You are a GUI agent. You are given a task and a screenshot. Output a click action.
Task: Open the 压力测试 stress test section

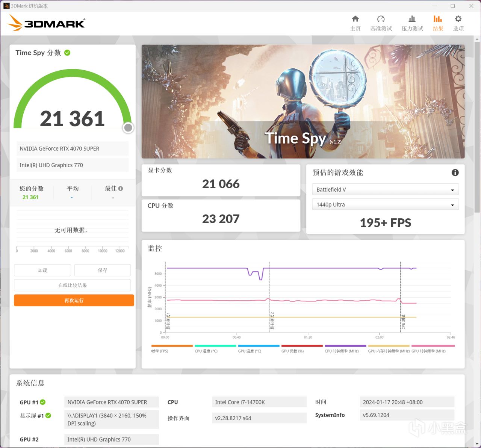(412, 23)
